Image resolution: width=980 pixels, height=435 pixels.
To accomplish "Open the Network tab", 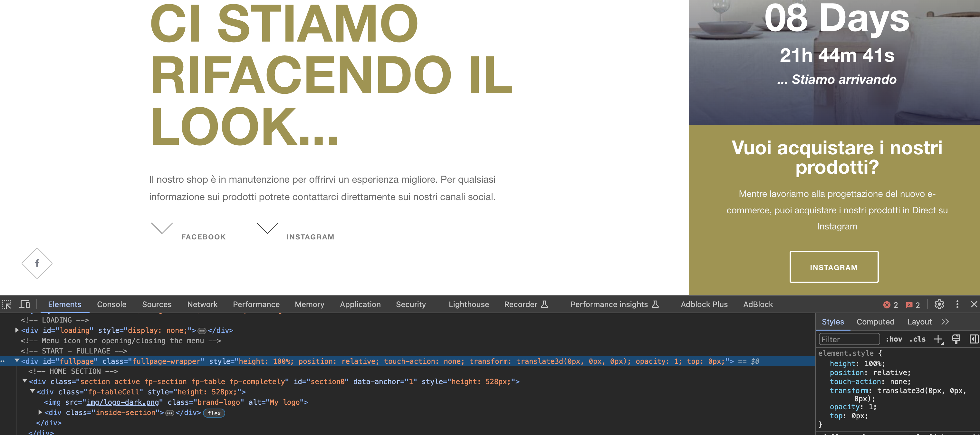I will click(202, 304).
